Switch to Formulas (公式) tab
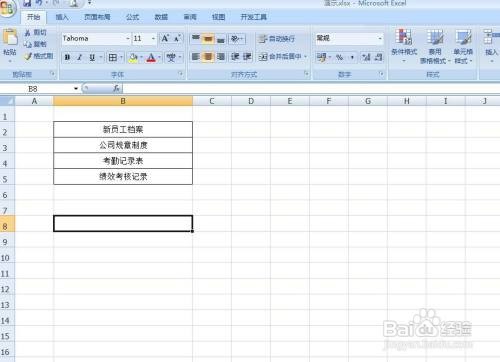This screenshot has width=500, height=362. pos(133,17)
